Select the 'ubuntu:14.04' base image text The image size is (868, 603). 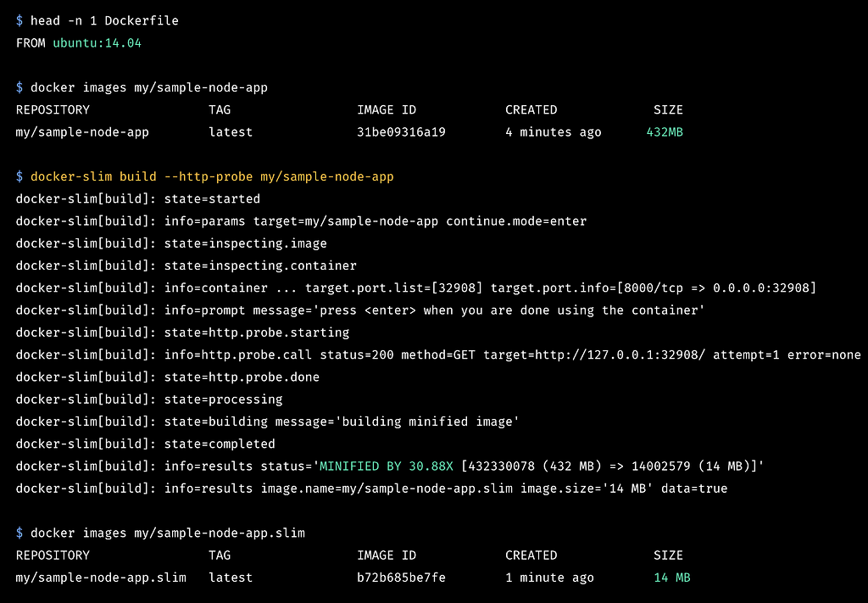97,43
